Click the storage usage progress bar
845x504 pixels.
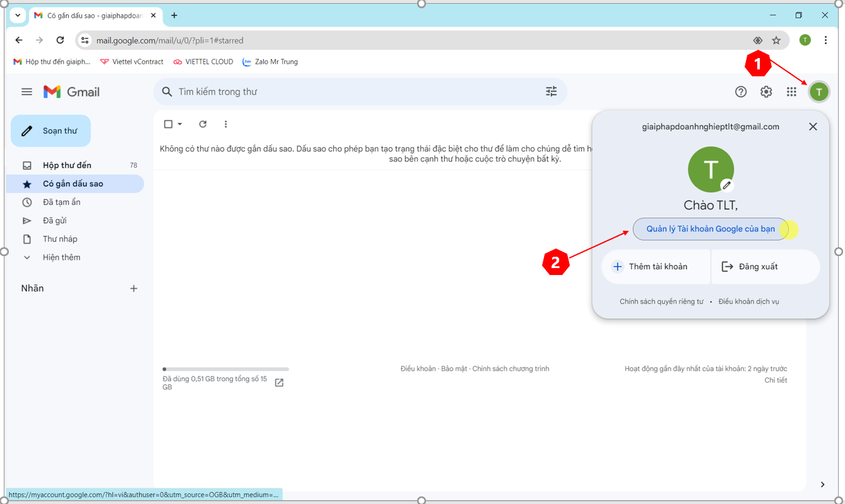(x=225, y=369)
